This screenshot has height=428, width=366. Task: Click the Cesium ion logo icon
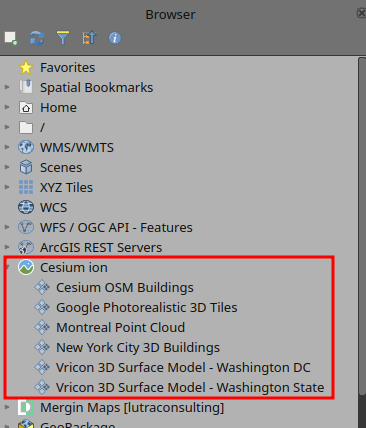coord(26,267)
